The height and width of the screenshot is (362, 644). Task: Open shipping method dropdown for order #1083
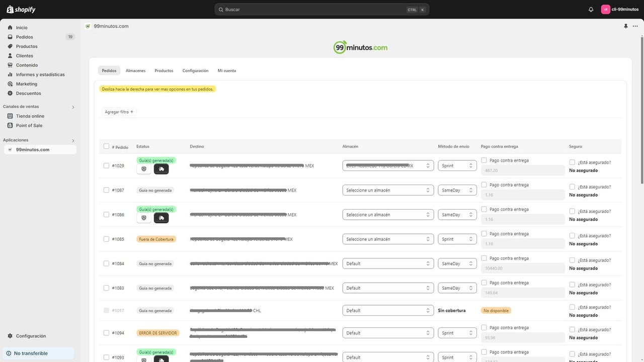pos(457,288)
